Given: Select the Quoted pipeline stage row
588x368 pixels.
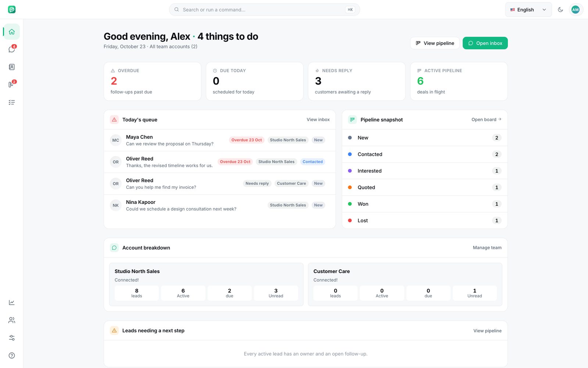Looking at the screenshot, I should click(x=425, y=187).
